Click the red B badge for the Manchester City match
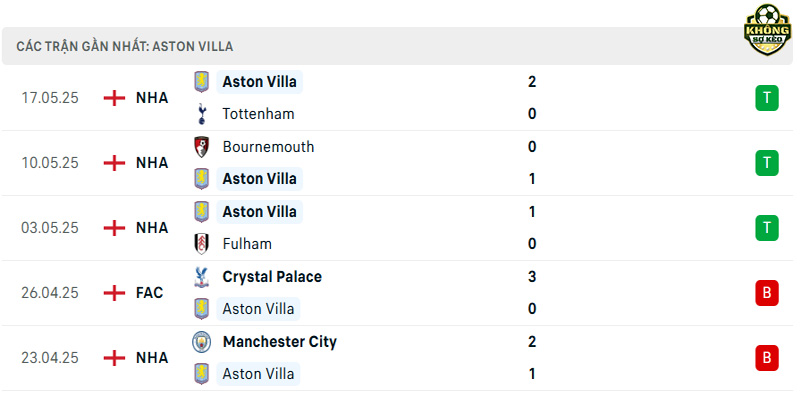800x400 pixels. 767,358
